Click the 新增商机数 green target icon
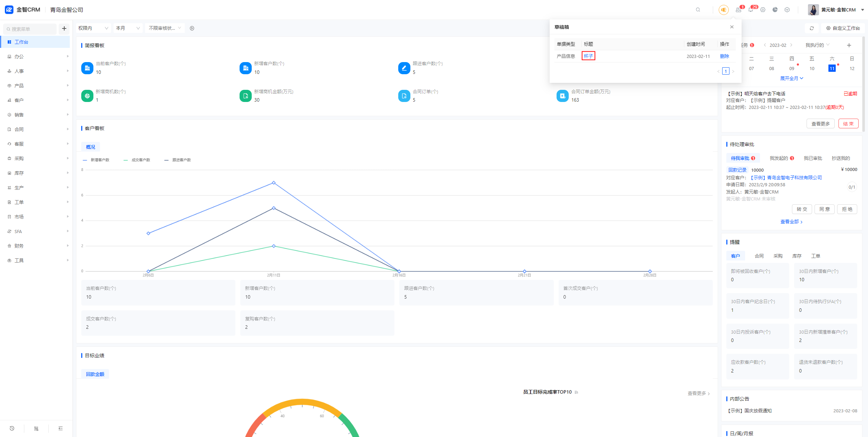Viewport: 868px width, 437px height. [87, 96]
